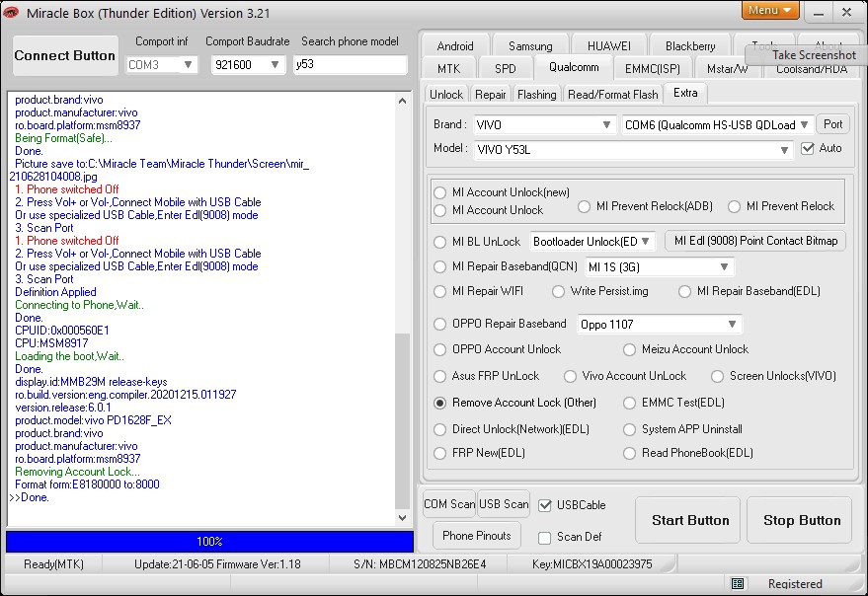Screen dimensions: 868x596
Task: Click MI Edl (9008) Point Contact Bitmap
Action: tap(755, 241)
